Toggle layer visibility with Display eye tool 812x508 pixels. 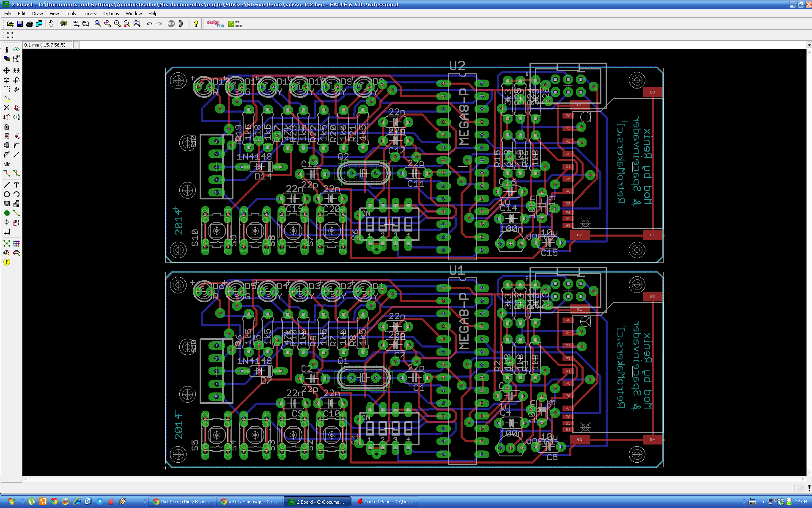pos(16,49)
